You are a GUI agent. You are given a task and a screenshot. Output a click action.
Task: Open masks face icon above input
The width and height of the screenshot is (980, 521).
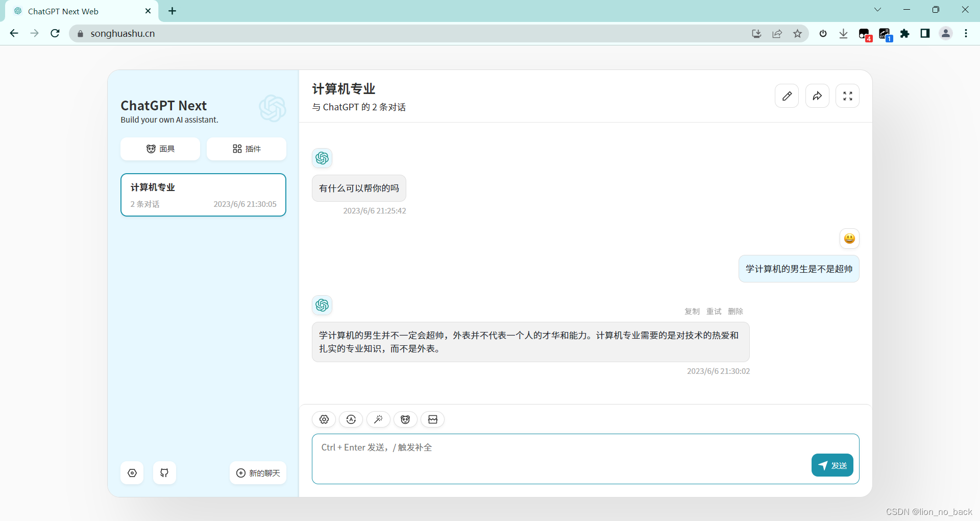coord(405,419)
